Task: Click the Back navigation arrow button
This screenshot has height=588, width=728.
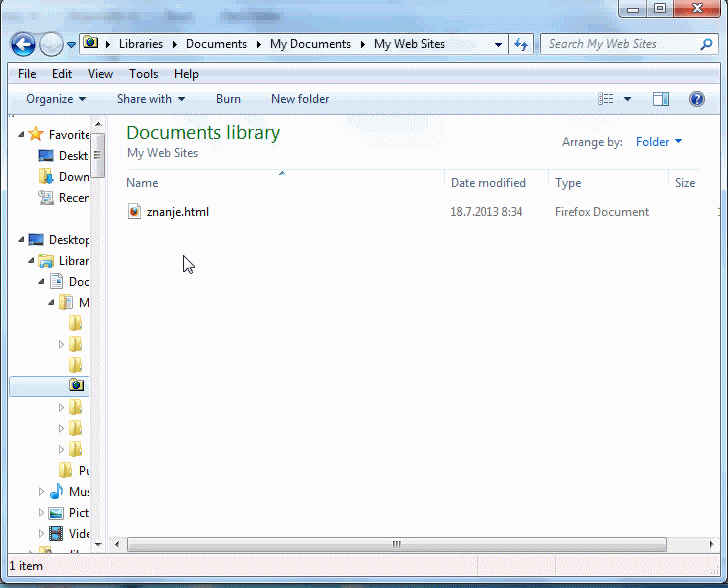Action: point(23,44)
